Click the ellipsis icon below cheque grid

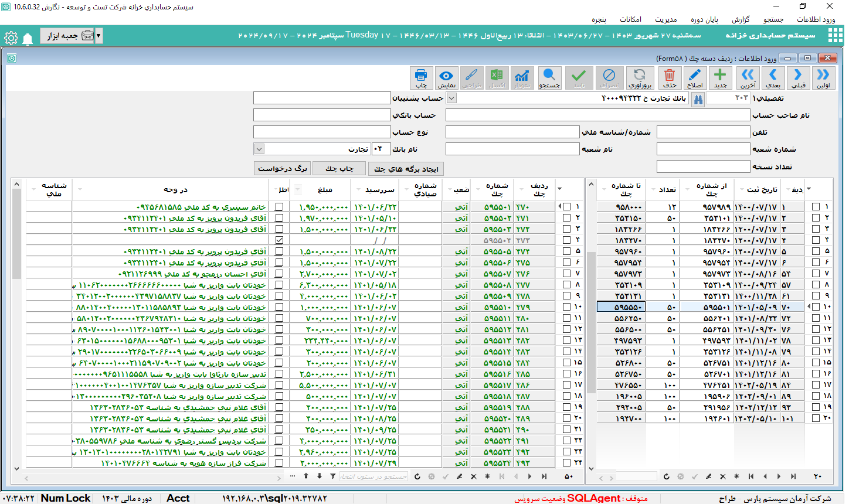coord(292,476)
